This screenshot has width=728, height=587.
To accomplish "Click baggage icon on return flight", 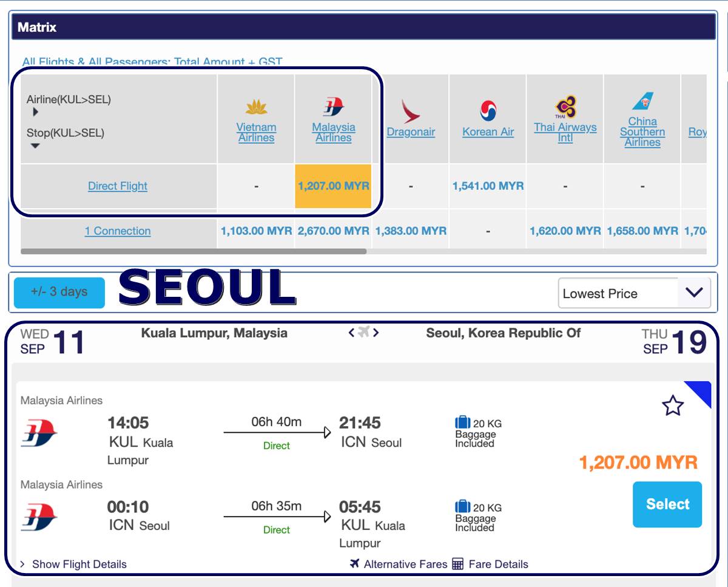I will 463,506.
